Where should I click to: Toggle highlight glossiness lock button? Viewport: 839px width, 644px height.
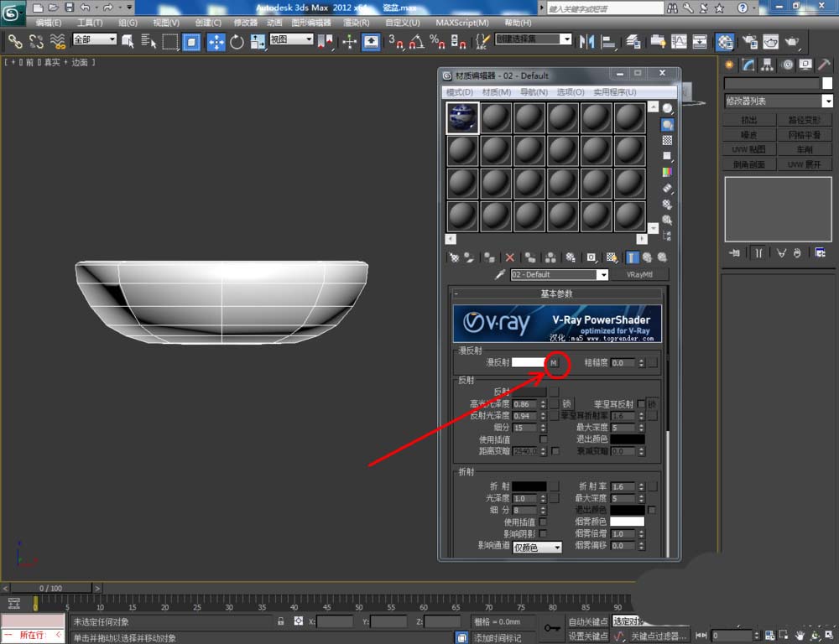point(566,404)
